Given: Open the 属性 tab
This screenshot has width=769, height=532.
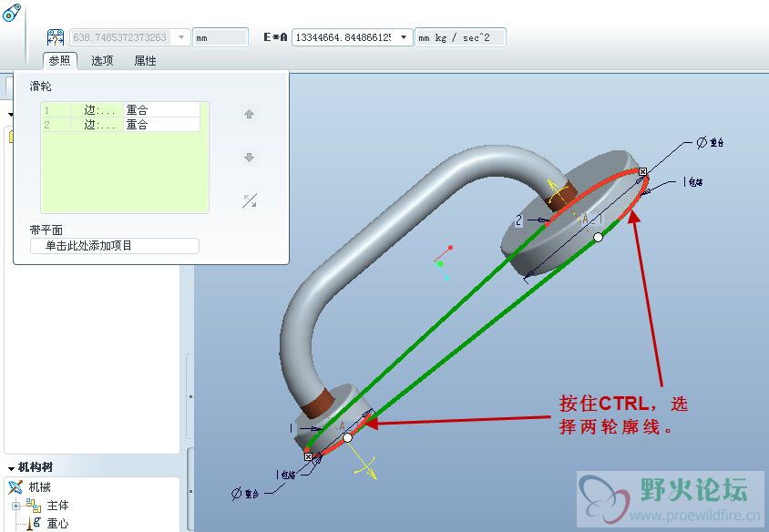Looking at the screenshot, I should (145, 61).
